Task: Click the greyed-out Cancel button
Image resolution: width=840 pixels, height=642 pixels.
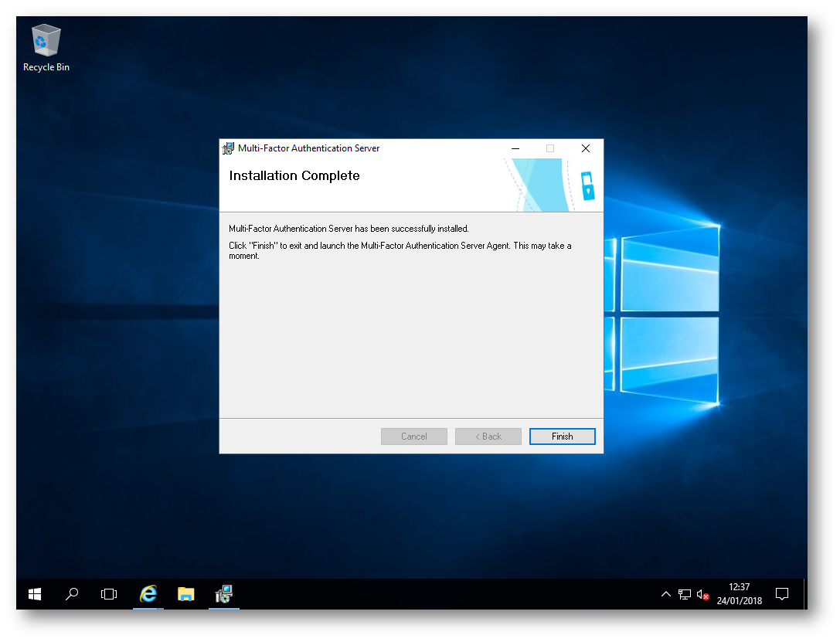Action: point(413,436)
